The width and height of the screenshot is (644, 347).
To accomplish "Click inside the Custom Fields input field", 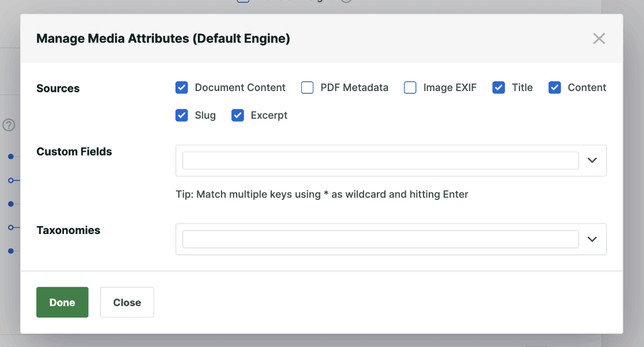I will pyautogui.click(x=380, y=160).
